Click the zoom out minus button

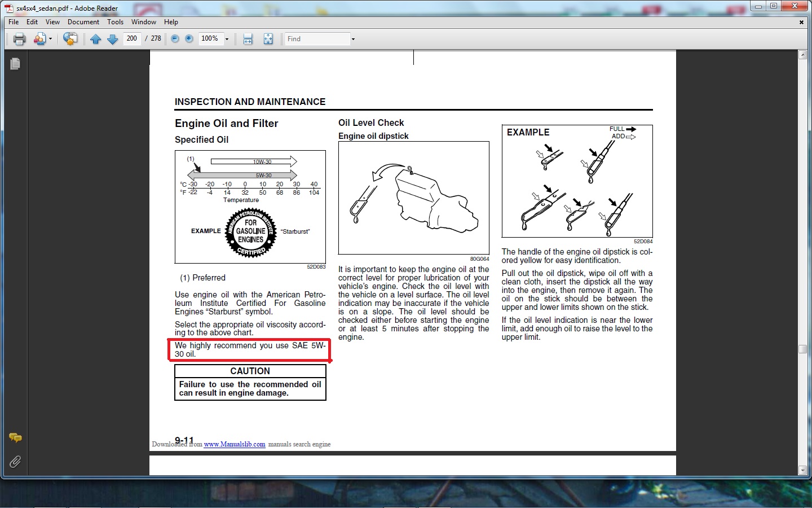click(x=175, y=38)
